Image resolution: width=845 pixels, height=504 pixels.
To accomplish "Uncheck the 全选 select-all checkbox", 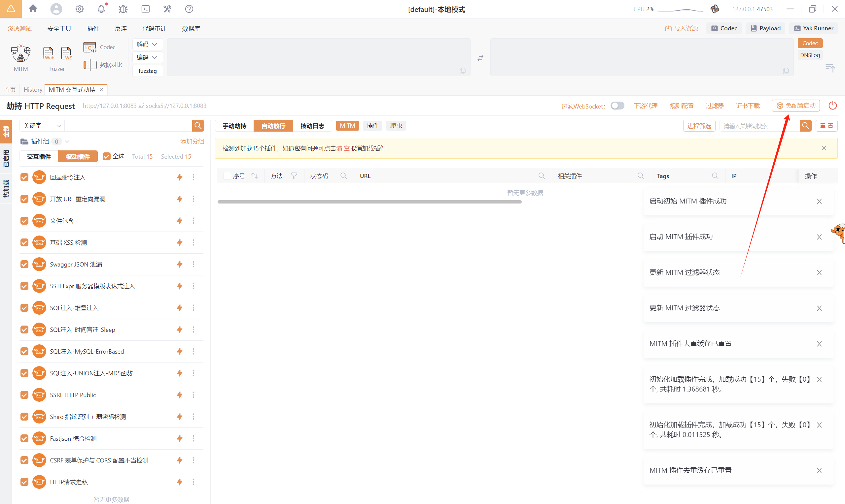I will (x=106, y=156).
